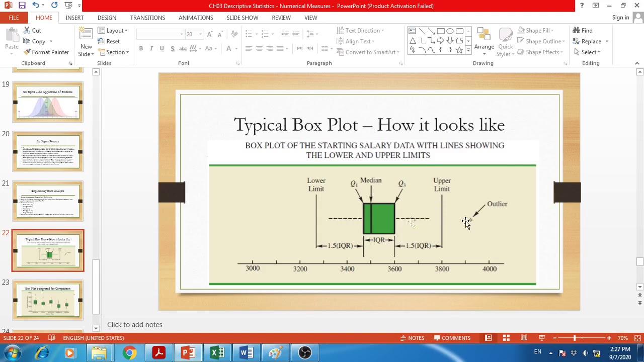Open the Font Size combo box
Image resolution: width=644 pixels, height=362 pixels.
(x=194, y=34)
